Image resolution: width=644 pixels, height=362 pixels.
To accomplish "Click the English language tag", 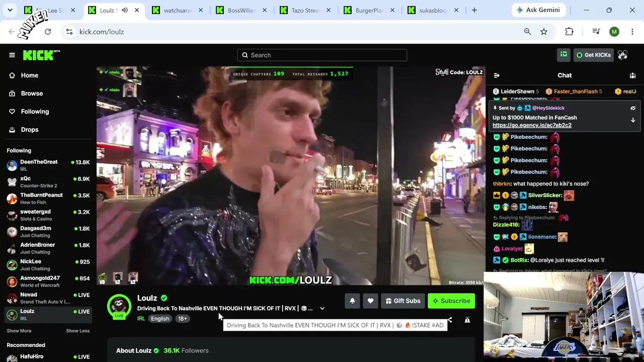I will (x=160, y=319).
